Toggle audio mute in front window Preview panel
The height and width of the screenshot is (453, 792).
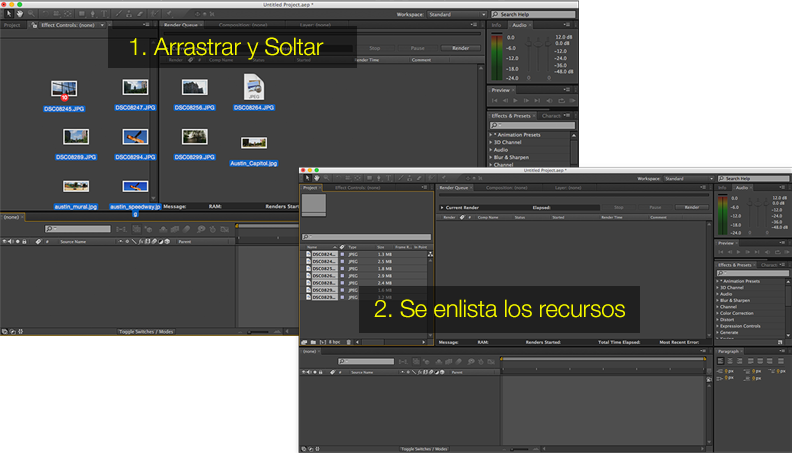[767, 251]
